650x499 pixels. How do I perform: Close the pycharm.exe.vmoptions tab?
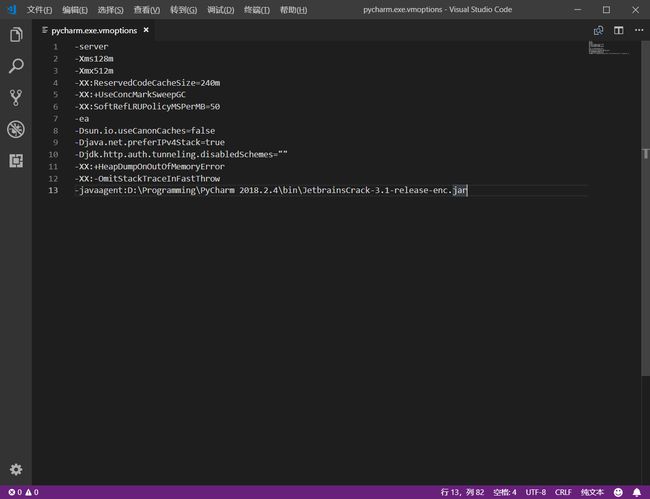pyautogui.click(x=146, y=30)
